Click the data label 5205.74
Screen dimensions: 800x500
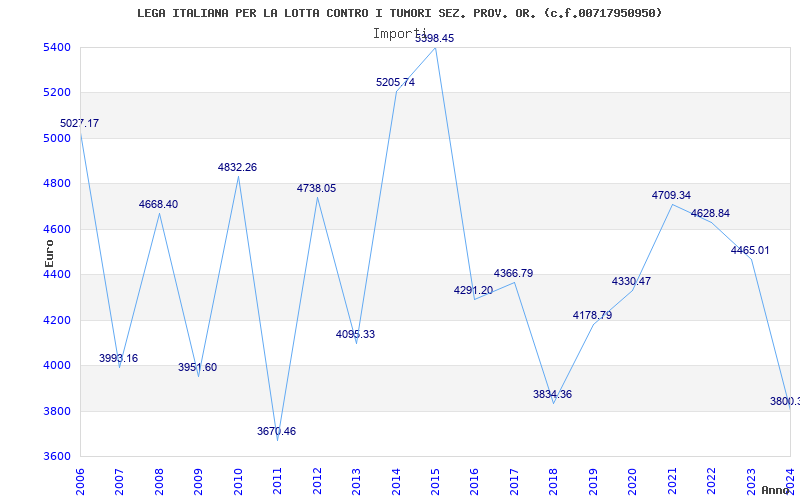(395, 82)
